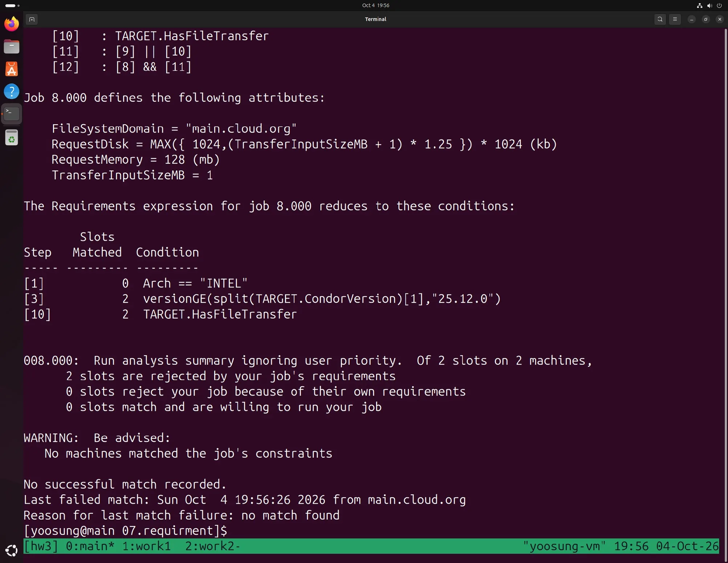Open the power menu icon
The image size is (728, 563).
[x=719, y=5]
